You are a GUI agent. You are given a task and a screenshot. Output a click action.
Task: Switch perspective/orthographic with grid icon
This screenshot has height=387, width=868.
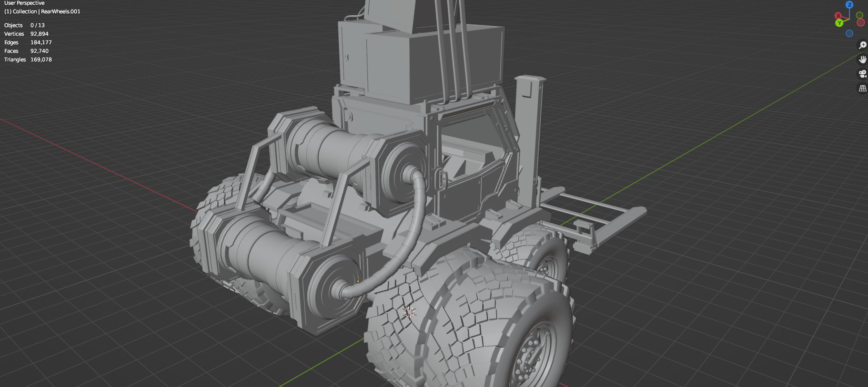[x=862, y=88]
